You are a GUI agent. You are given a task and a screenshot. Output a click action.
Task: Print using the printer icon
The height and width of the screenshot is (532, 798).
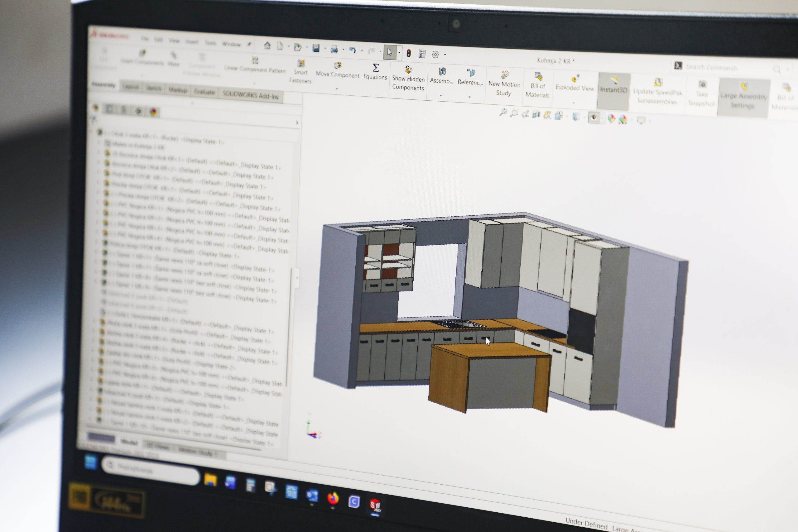coord(334,49)
